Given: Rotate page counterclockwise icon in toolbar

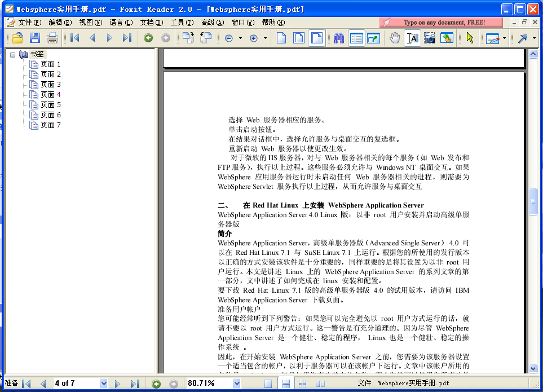Looking at the screenshot, I should point(206,38).
